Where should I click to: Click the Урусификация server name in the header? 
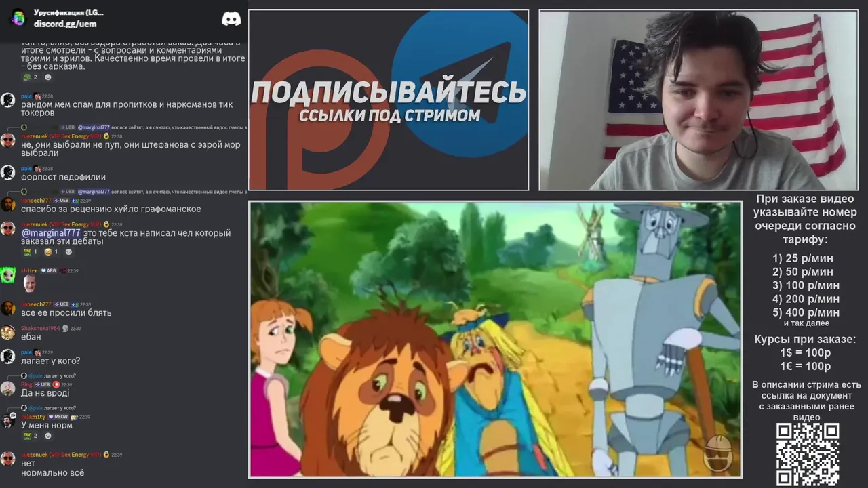coord(68,12)
